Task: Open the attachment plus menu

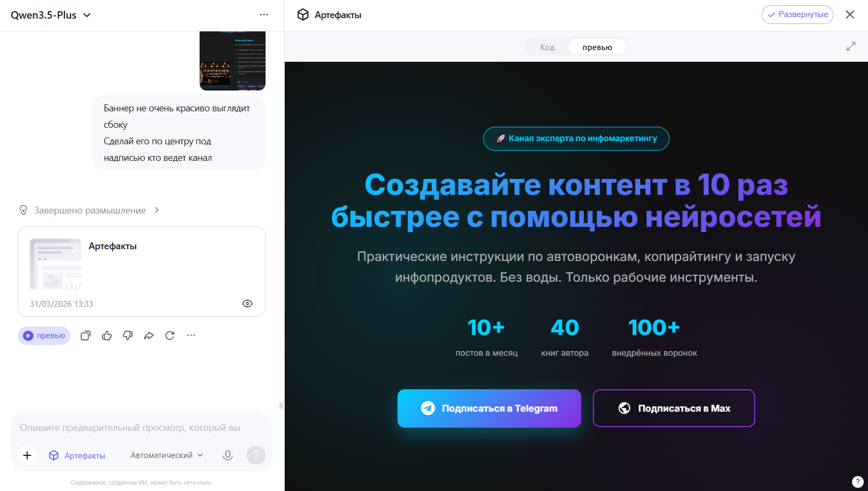Action: (27, 455)
